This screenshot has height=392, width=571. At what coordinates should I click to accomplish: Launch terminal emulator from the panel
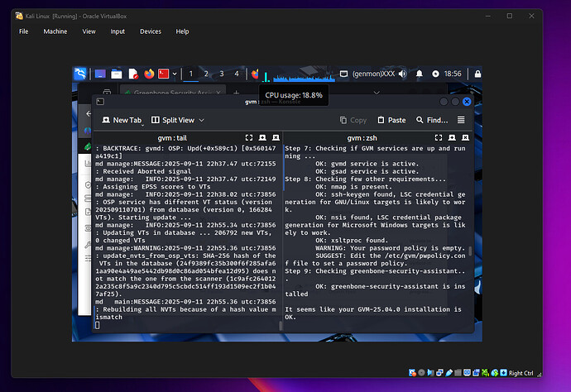coord(164,74)
